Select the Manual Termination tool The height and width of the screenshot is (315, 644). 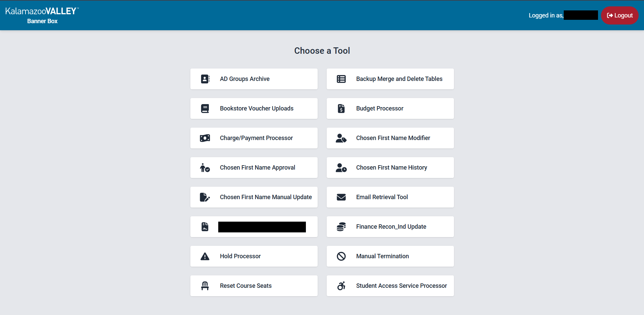tap(390, 256)
